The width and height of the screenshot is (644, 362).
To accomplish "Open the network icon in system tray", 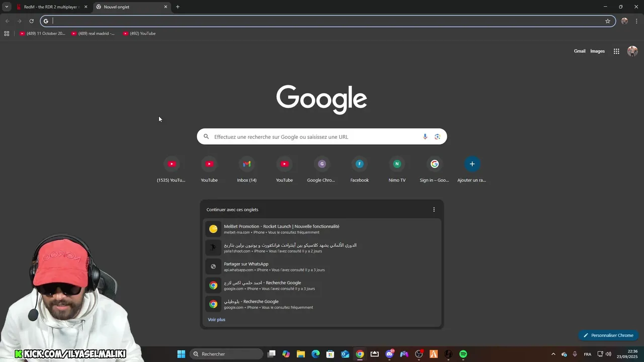I will tap(600, 354).
